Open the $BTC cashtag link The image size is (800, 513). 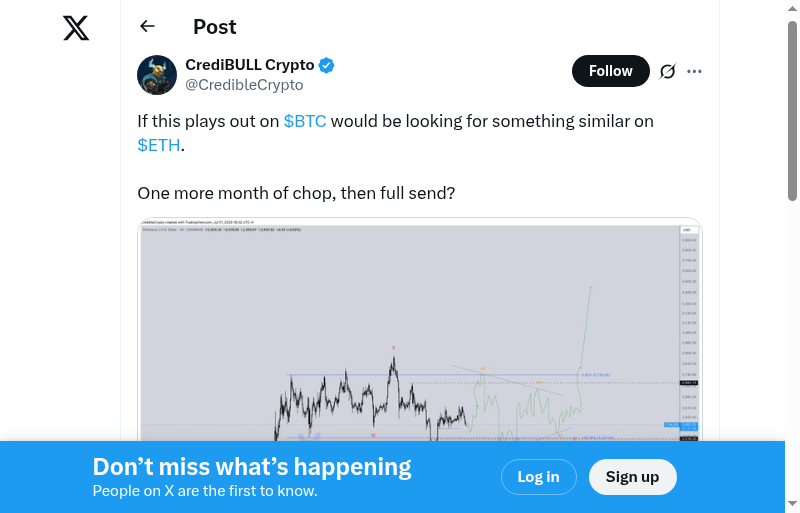[x=305, y=121]
